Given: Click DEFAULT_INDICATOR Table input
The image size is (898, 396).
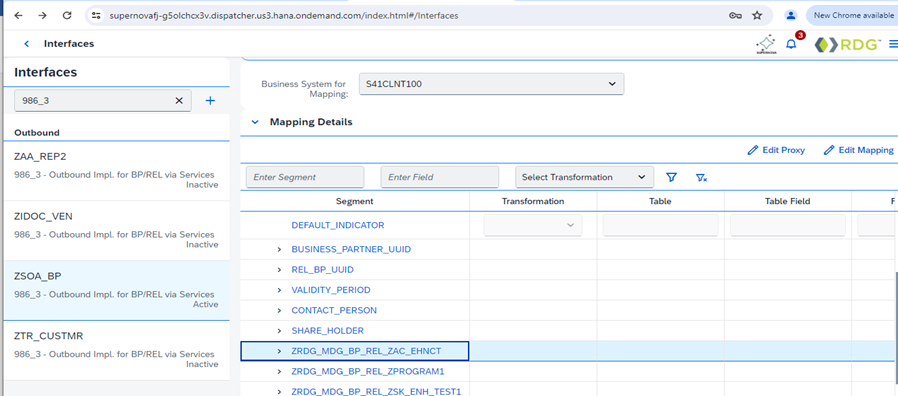Looking at the screenshot, I should 660,225.
